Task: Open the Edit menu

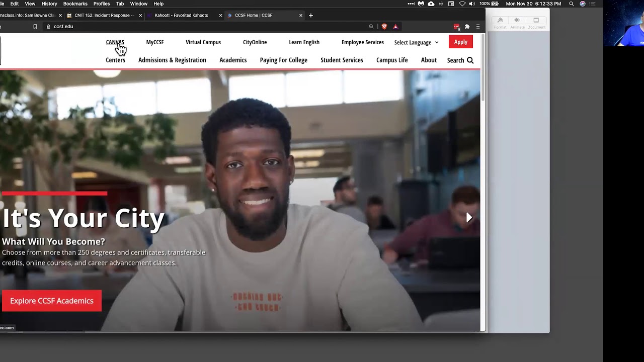Action: (x=15, y=4)
